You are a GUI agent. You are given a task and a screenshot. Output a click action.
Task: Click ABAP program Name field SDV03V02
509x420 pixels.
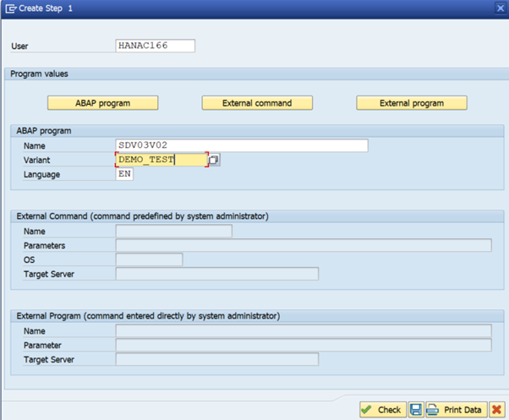[x=242, y=145]
